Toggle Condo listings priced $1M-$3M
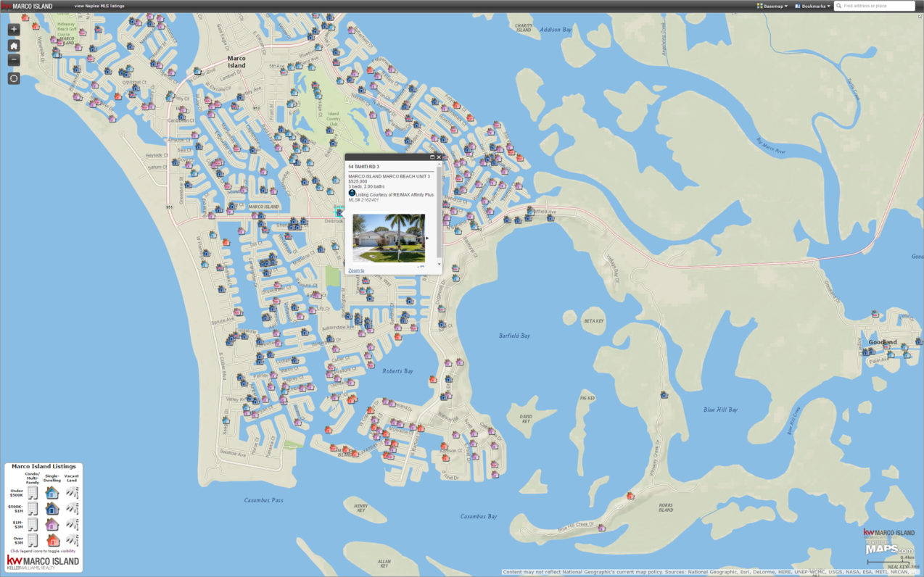This screenshot has width=924, height=577. (33, 524)
